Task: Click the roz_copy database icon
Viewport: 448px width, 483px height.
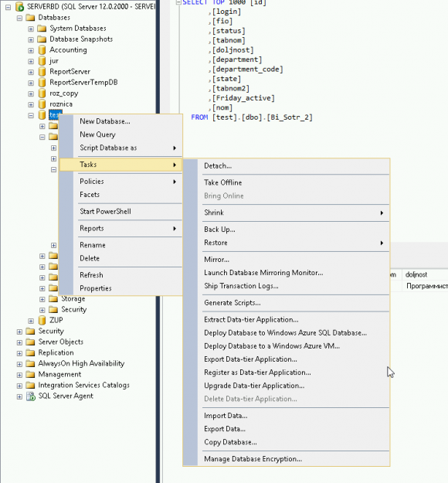Action: pos(42,94)
